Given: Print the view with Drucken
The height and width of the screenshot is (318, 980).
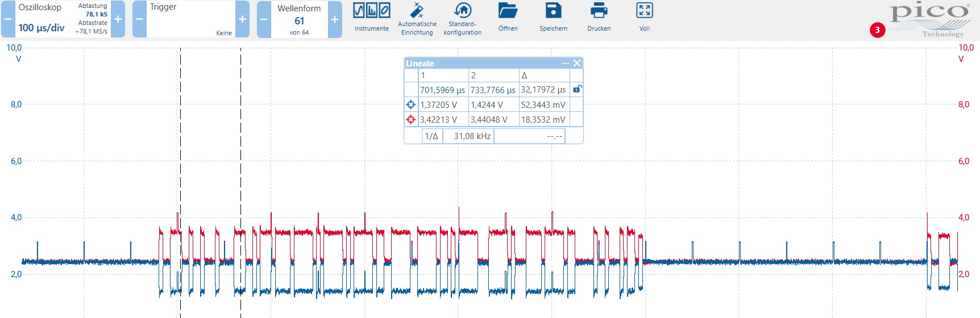Looking at the screenshot, I should click(x=599, y=18).
